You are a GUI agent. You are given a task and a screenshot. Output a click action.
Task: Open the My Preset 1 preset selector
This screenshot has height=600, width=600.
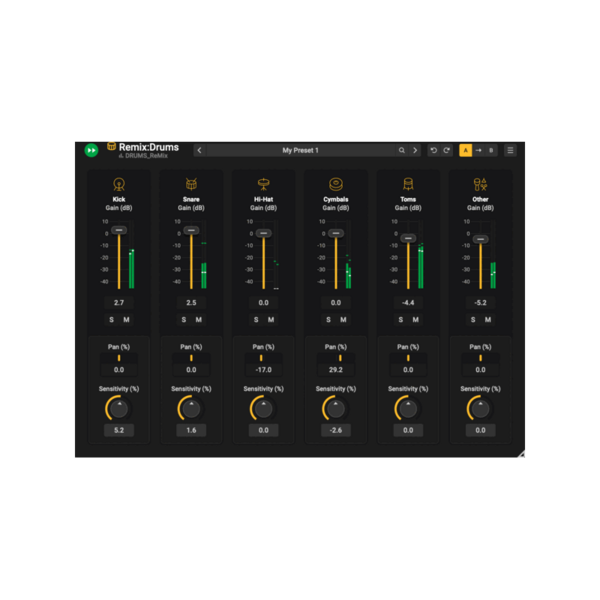click(x=300, y=150)
